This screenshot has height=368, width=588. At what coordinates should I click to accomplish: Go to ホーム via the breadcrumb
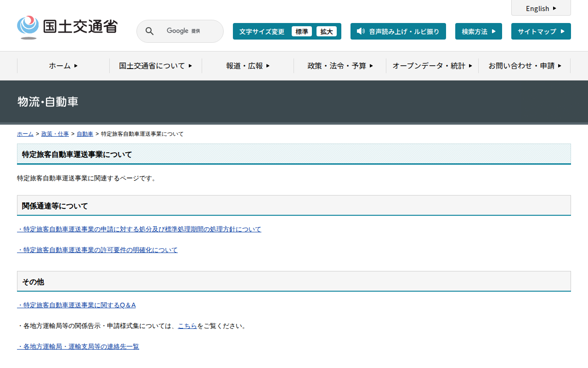coord(25,134)
